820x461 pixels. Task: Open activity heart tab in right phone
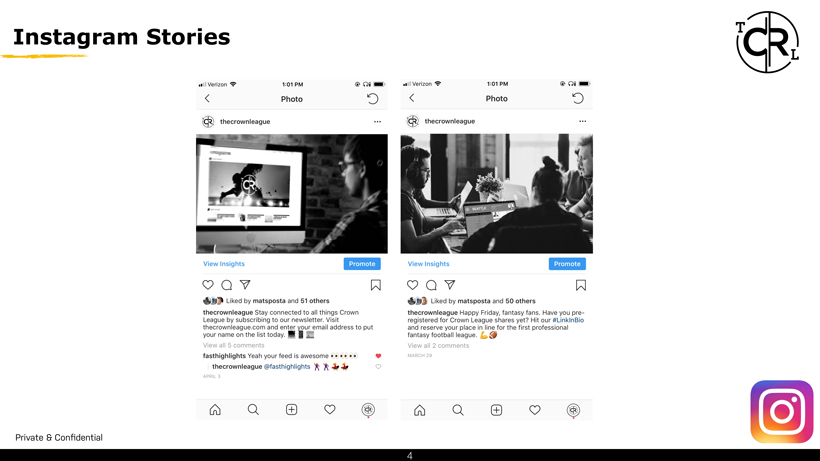(534, 410)
